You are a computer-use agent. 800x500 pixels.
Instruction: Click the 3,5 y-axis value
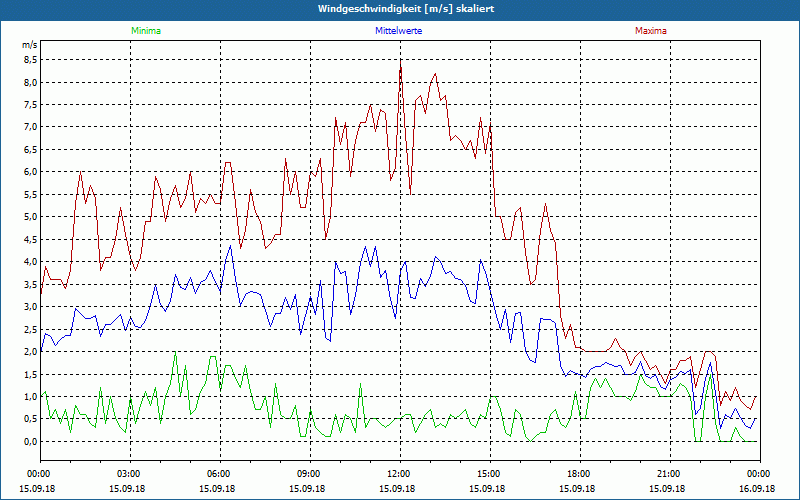click(x=31, y=284)
